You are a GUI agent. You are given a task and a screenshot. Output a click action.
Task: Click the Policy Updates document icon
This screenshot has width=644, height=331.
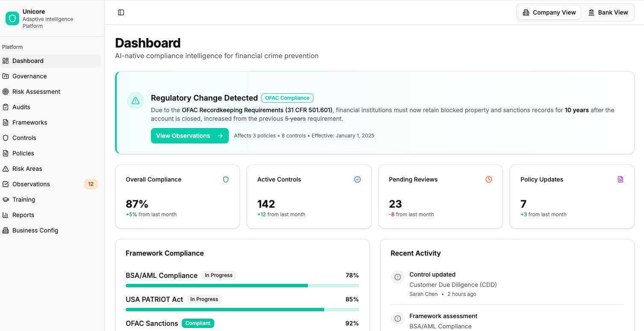620,179
